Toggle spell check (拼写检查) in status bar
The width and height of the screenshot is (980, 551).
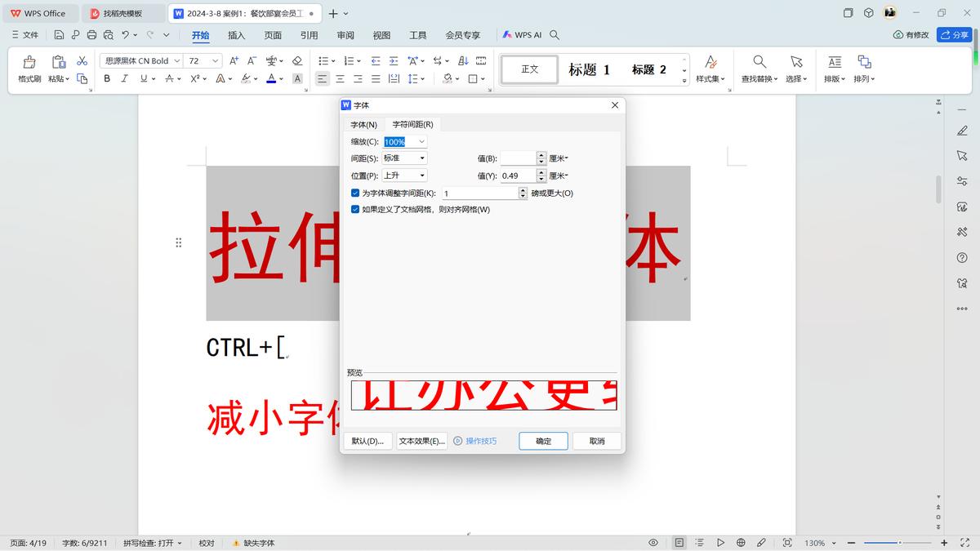(x=153, y=543)
